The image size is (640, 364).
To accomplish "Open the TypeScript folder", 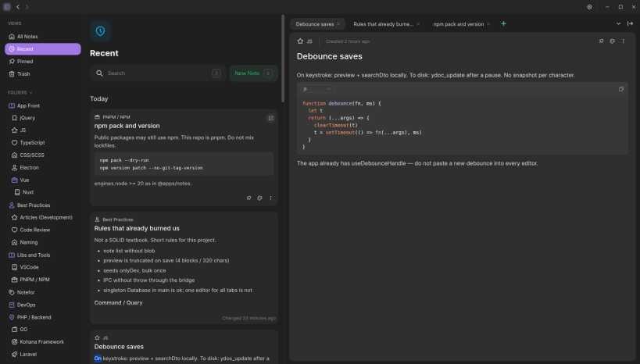I will (44, 143).
